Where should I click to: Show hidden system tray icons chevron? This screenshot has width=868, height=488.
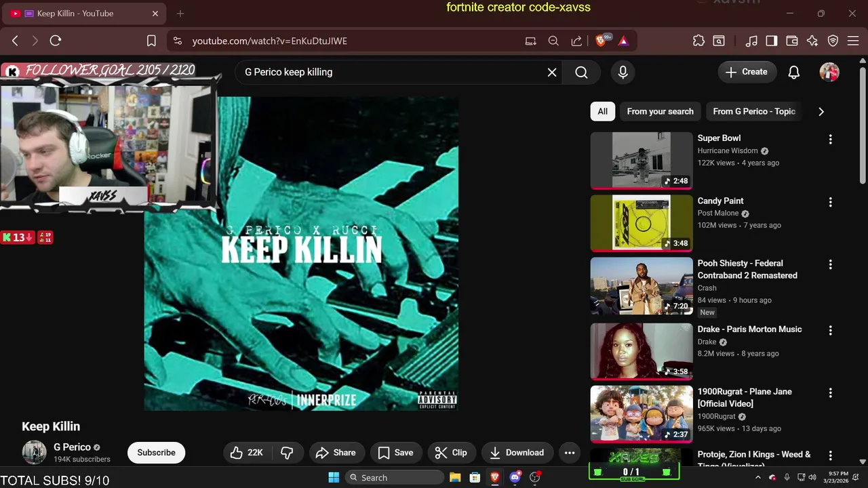click(x=758, y=477)
